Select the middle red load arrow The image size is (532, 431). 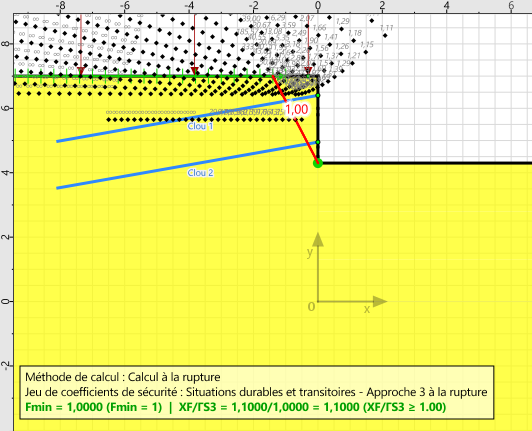tap(194, 45)
